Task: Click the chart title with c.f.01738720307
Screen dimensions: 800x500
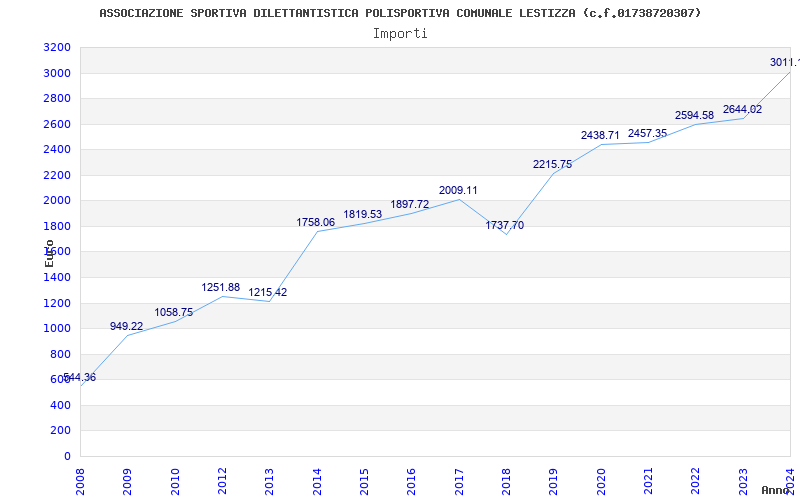Action: coord(400,13)
